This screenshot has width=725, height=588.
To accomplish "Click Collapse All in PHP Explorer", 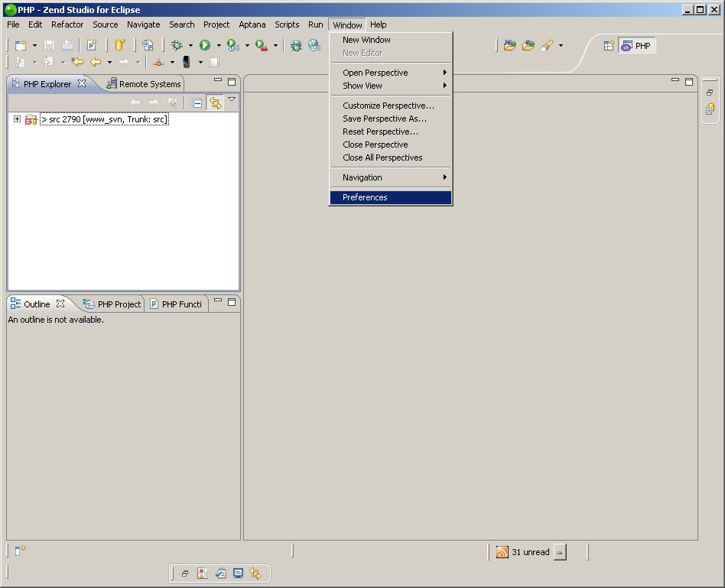I will pos(197,102).
